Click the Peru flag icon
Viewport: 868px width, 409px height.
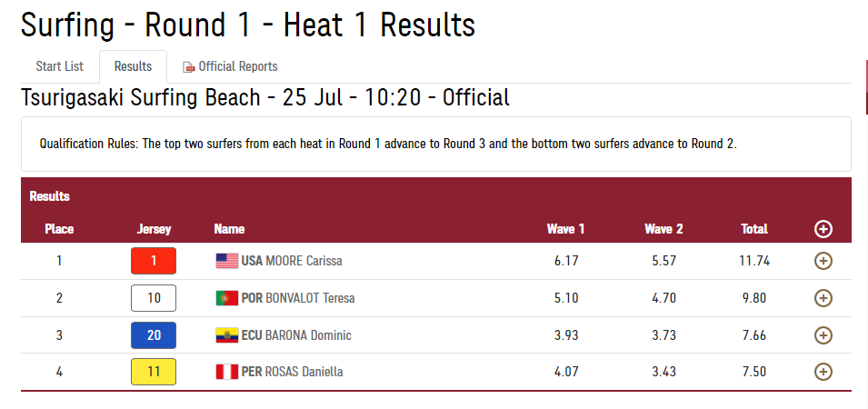tap(226, 372)
